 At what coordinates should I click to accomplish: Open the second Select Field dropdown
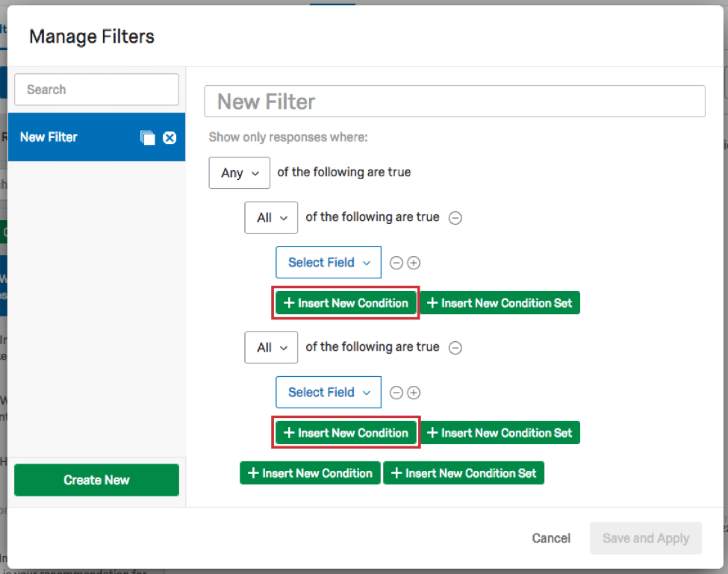point(328,392)
